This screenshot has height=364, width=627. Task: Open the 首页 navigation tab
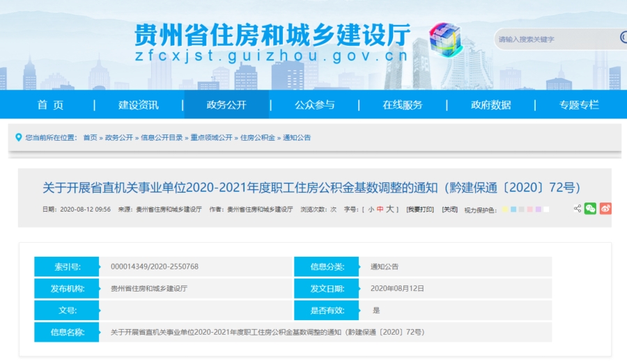tap(50, 104)
